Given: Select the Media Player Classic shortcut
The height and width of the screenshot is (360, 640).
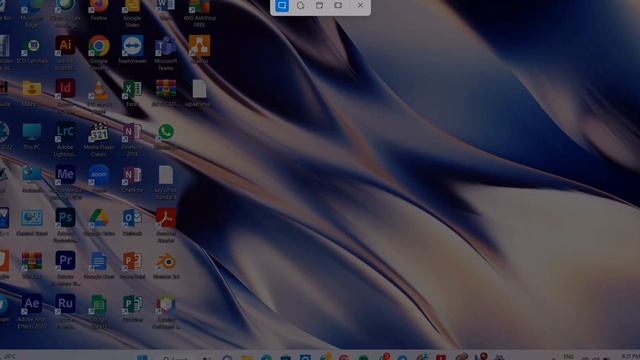Looking at the screenshot, I should [99, 140].
